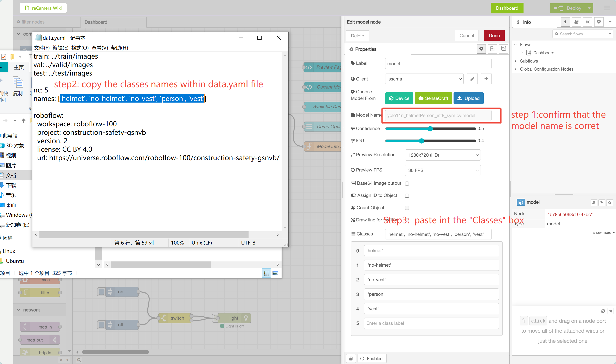The image size is (616, 364).
Task: Toggle Assign ID to Object checkbox
Action: 407,196
